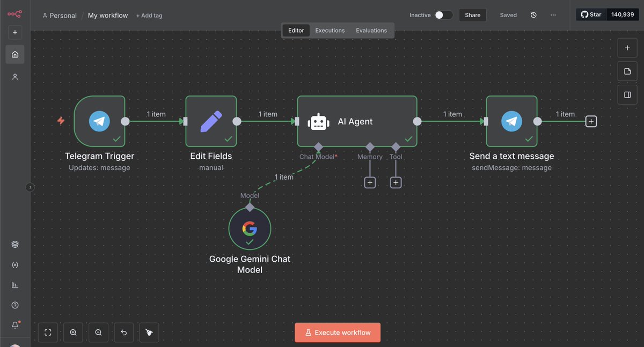Viewport: 644px width, 347px height.
Task: Click the Memory diamond connector
Action: click(x=370, y=146)
